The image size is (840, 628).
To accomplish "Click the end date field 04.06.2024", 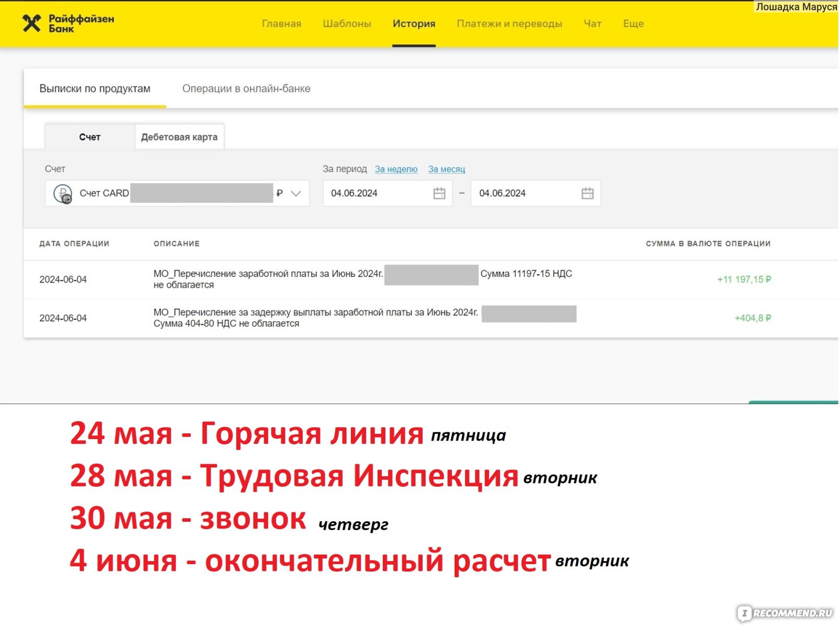I will (535, 194).
